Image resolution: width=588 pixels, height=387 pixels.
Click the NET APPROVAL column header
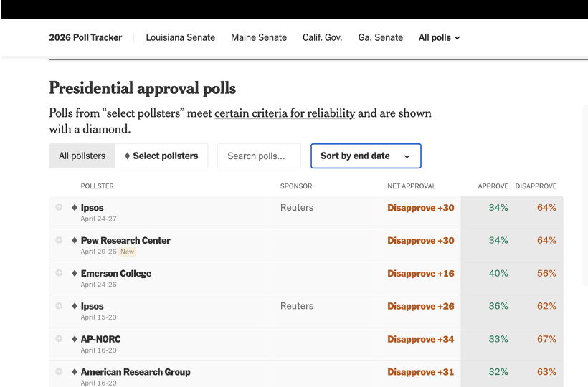point(412,186)
